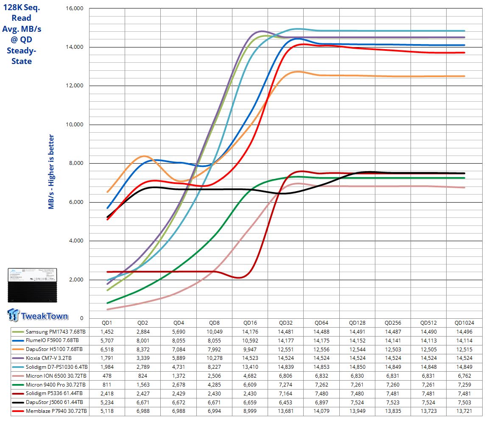Click the QD2 column header
Viewport: 489px width, 448px height.
(143, 323)
